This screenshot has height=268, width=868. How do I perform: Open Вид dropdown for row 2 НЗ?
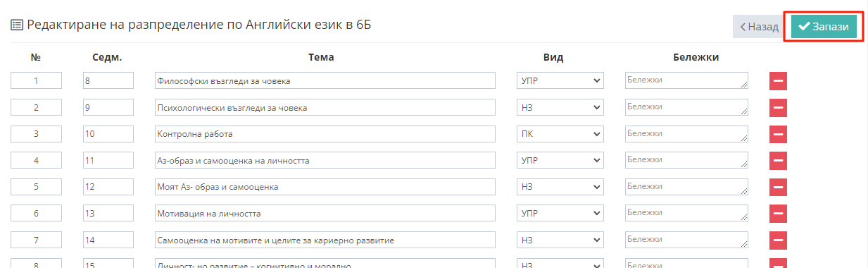pyautogui.click(x=560, y=108)
